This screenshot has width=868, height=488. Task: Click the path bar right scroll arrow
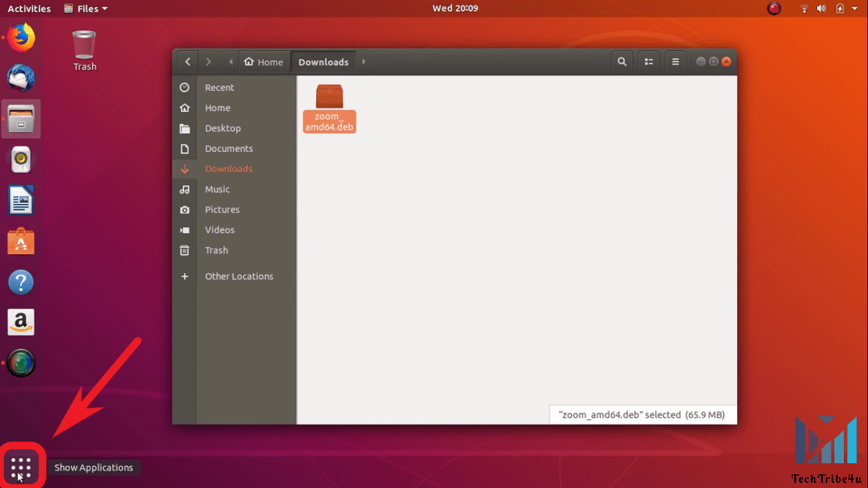[363, 62]
